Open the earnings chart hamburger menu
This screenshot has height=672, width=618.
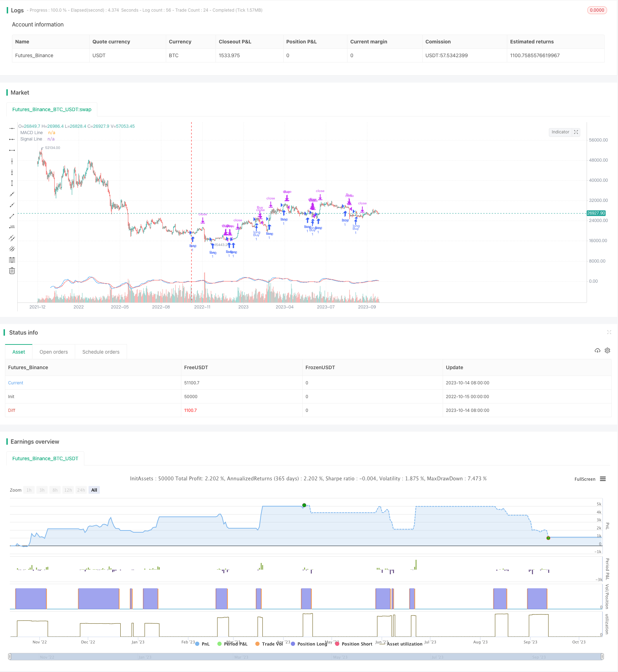603,479
